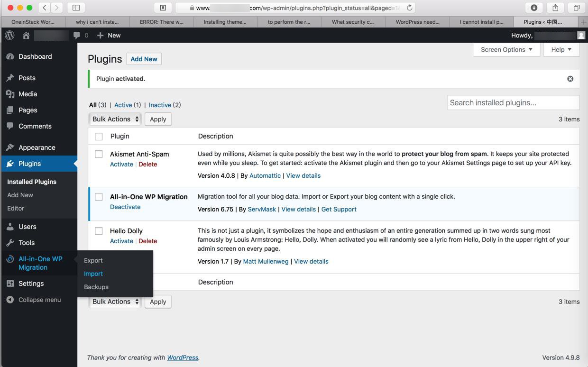
Task: Click top Apply button
Action: [x=158, y=119]
